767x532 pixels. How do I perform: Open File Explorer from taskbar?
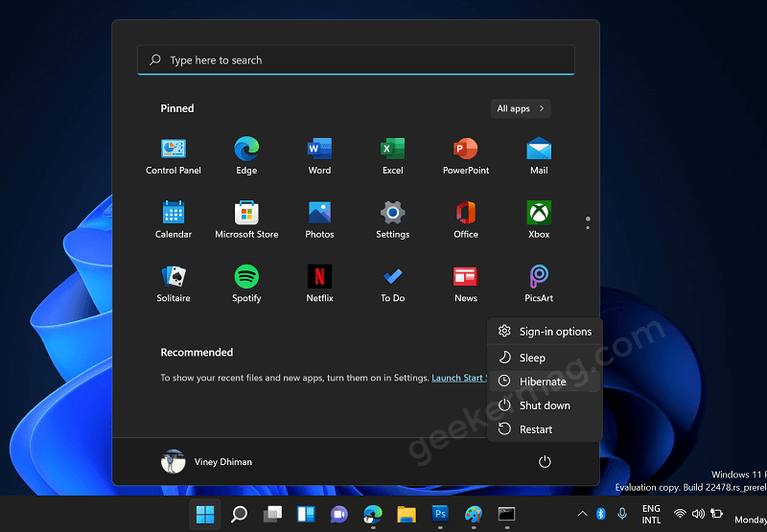[x=407, y=515]
